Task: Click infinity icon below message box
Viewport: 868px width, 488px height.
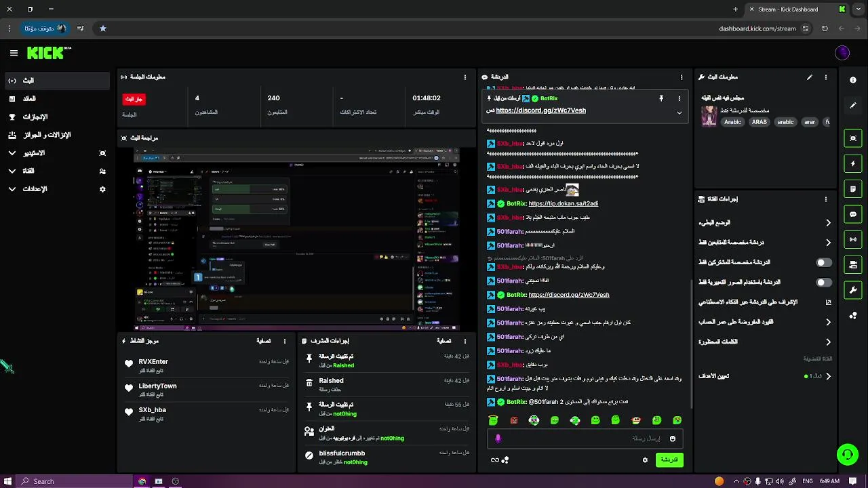Action: pyautogui.click(x=495, y=460)
